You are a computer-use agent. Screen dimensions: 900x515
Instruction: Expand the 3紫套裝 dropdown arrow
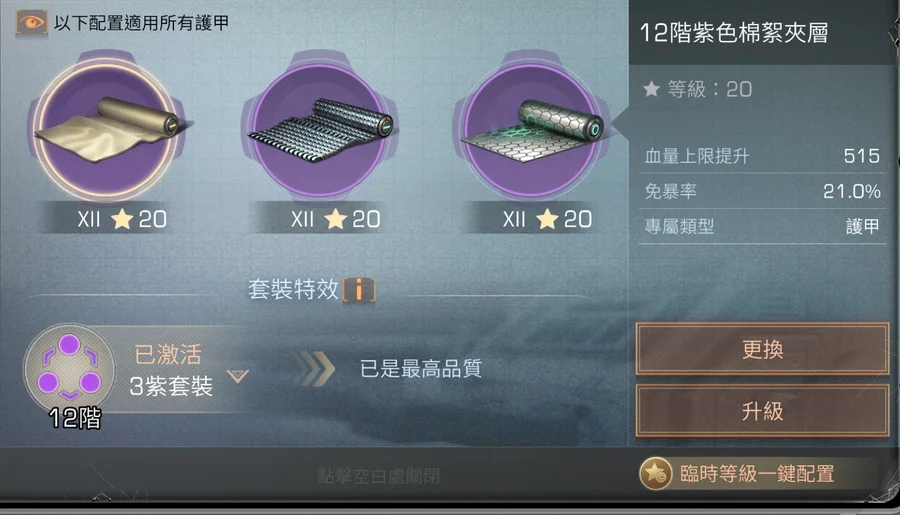coord(237,376)
